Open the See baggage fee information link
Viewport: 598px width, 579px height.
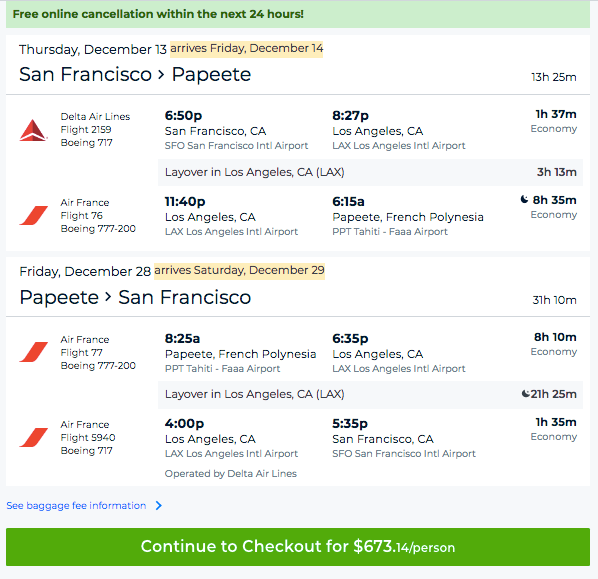tap(76, 506)
